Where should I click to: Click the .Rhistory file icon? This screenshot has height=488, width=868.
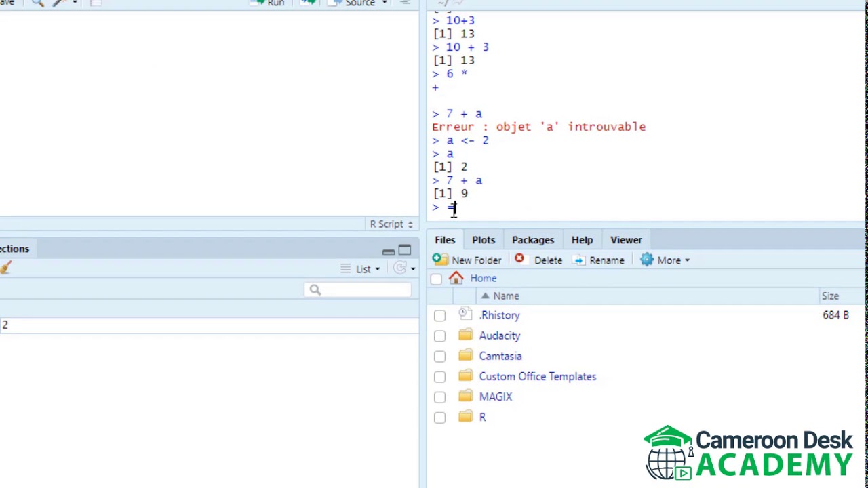[465, 314]
